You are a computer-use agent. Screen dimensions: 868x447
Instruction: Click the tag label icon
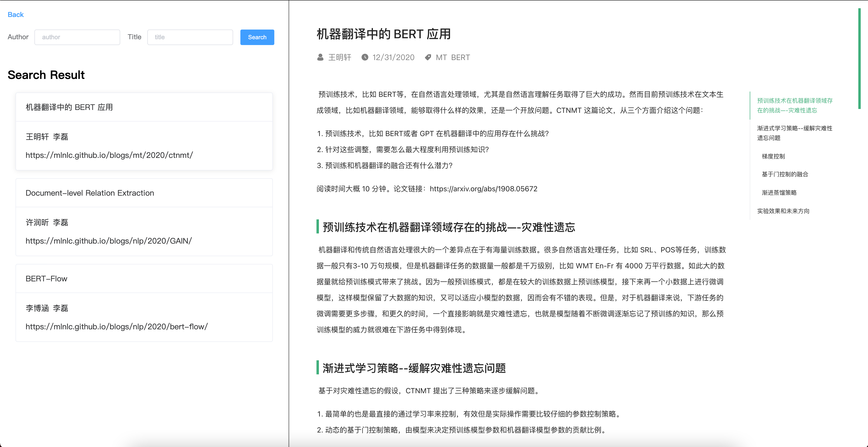coord(428,58)
